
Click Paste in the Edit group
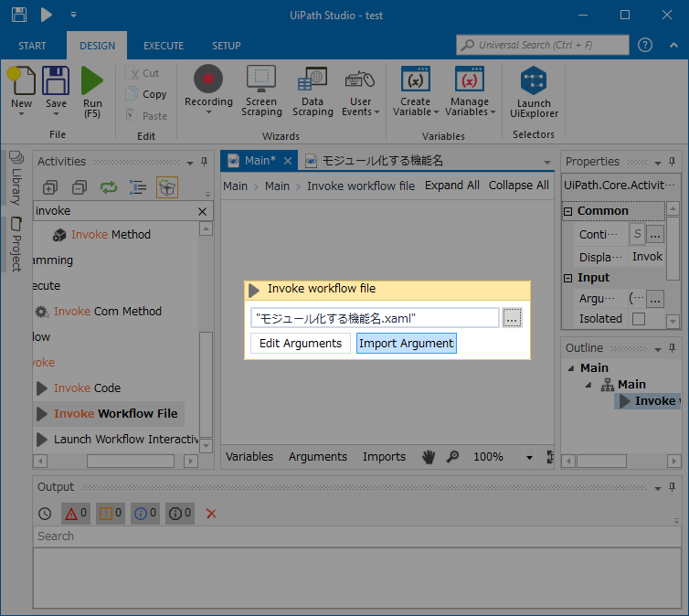[146, 115]
